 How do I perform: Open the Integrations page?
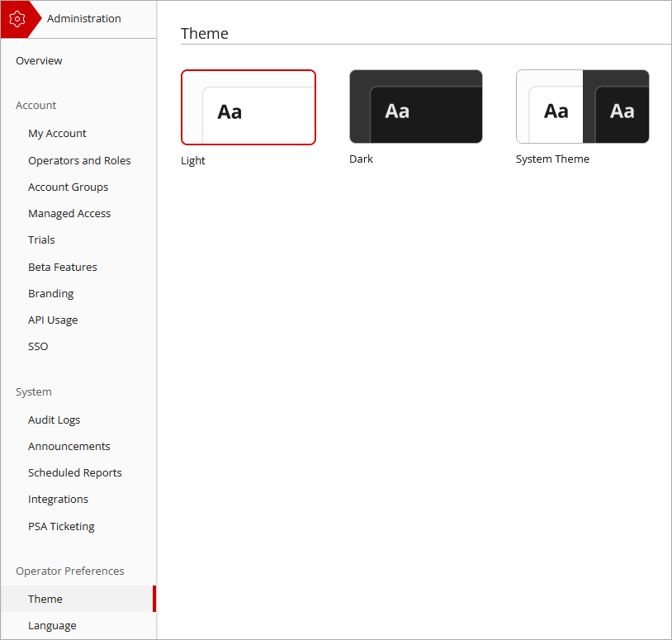point(58,499)
